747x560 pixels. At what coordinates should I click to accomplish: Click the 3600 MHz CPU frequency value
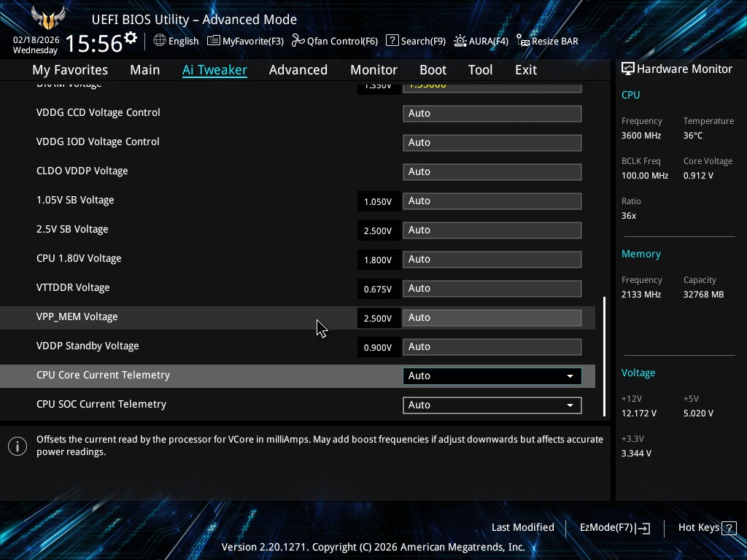click(x=640, y=136)
